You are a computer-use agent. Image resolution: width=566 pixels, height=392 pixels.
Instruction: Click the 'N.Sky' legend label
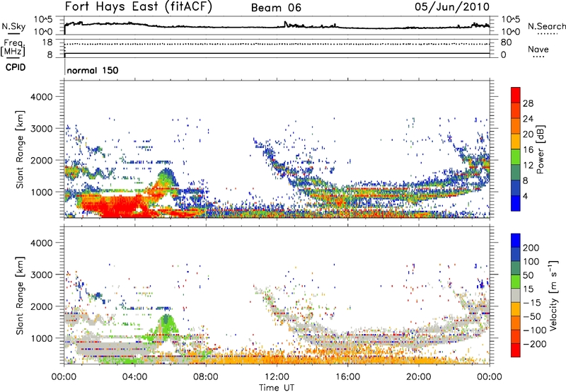click(13, 26)
